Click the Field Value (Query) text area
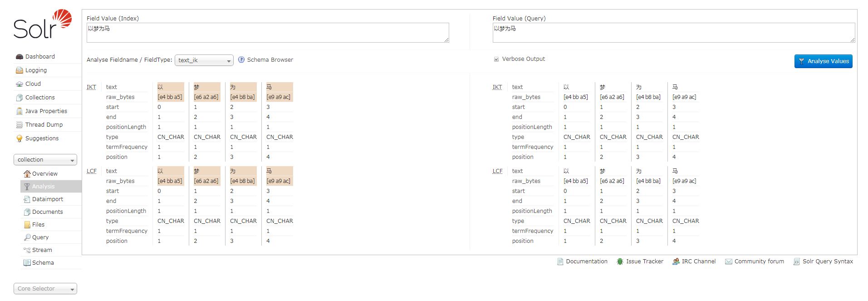The image size is (868, 301). [673, 33]
